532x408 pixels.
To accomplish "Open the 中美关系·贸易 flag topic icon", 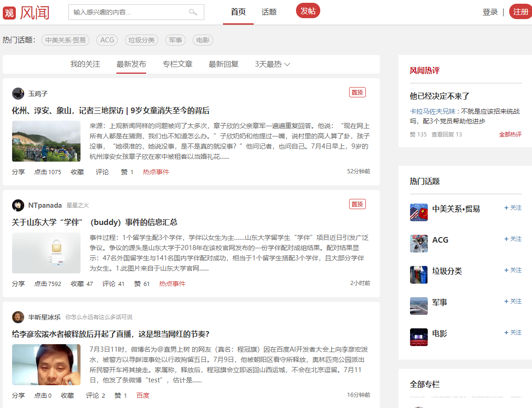I will click(x=418, y=212).
